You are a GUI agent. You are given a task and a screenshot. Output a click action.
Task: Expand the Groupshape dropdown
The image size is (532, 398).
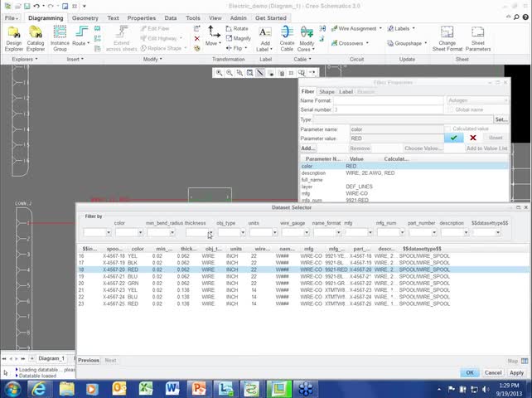[x=425, y=43]
